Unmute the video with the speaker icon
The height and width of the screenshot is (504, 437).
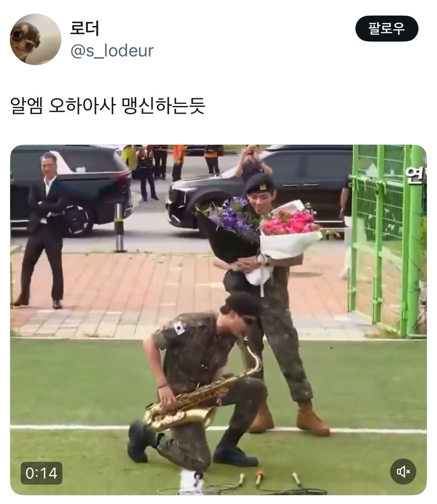(403, 472)
